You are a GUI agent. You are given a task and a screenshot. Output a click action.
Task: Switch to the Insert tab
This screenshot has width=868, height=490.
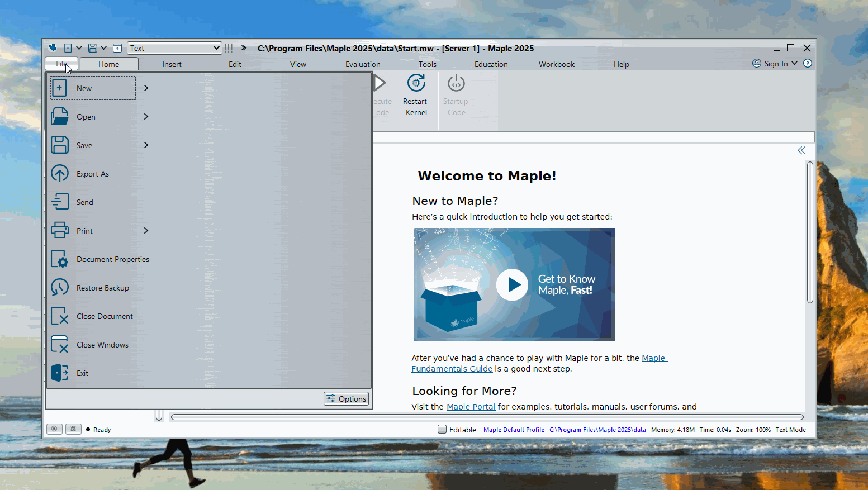tap(172, 64)
